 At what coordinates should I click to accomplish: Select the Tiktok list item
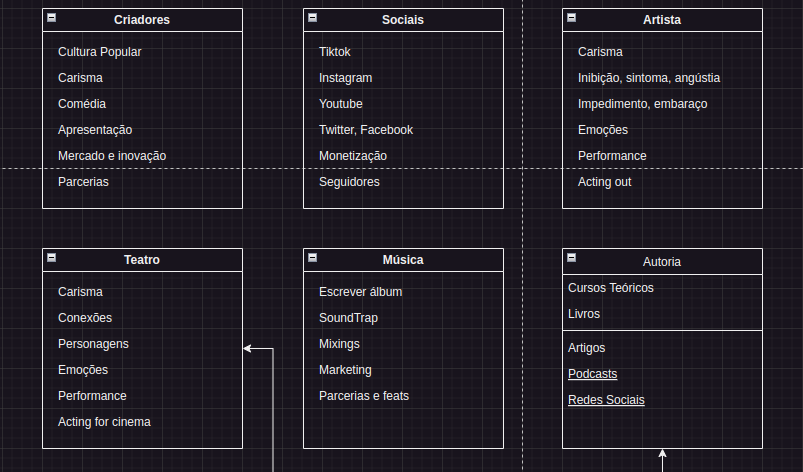335,52
